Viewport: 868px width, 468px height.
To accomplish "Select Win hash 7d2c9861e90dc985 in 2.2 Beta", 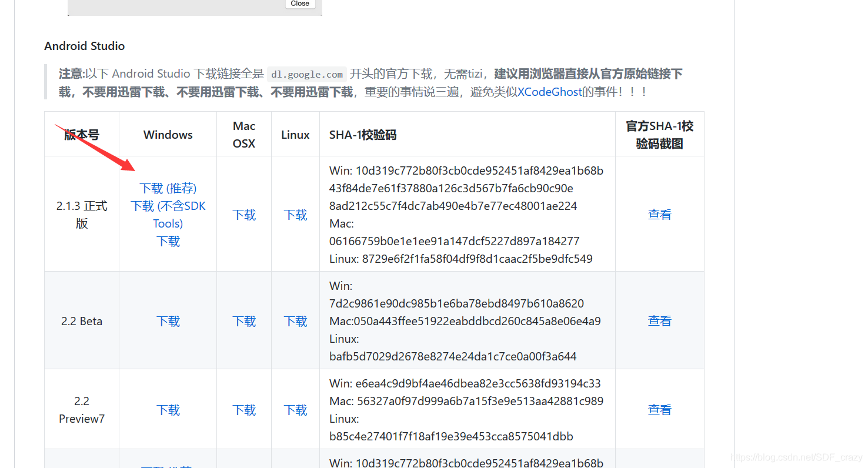I will pos(456,303).
